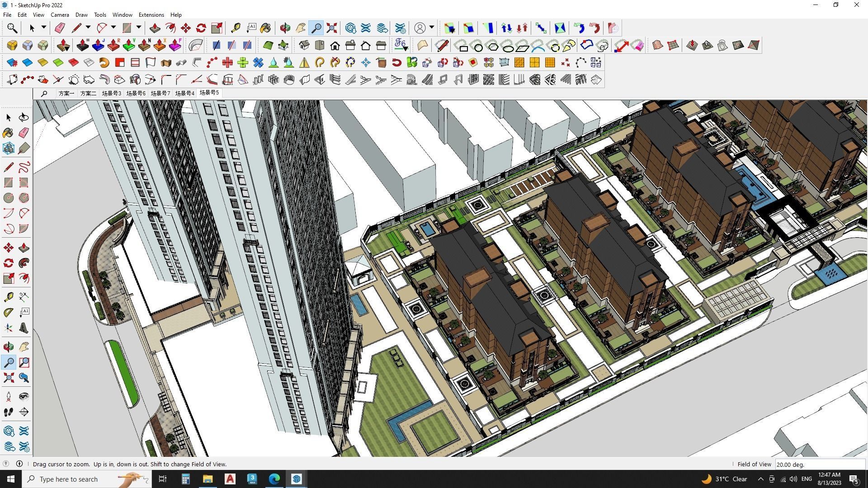Select the Lasso Select tool
This screenshot has height=488, width=868.
[x=24, y=117]
